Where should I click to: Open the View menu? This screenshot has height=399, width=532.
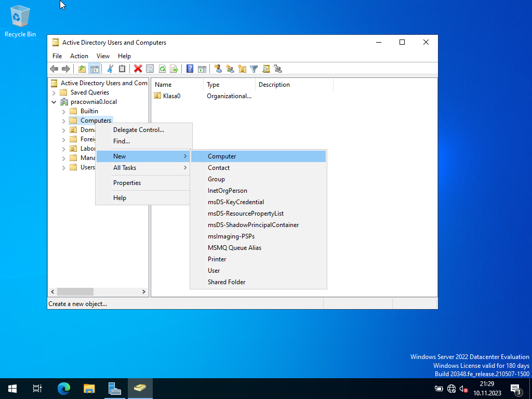[x=103, y=56]
